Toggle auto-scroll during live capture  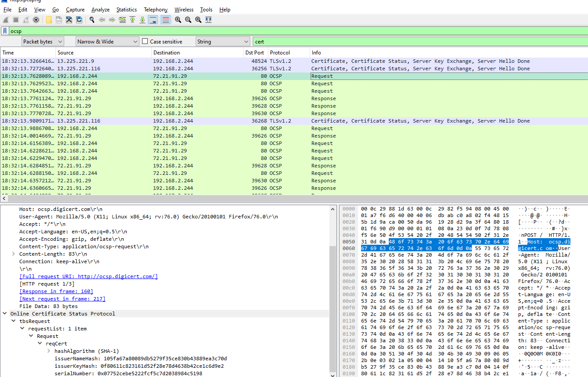tap(153, 20)
